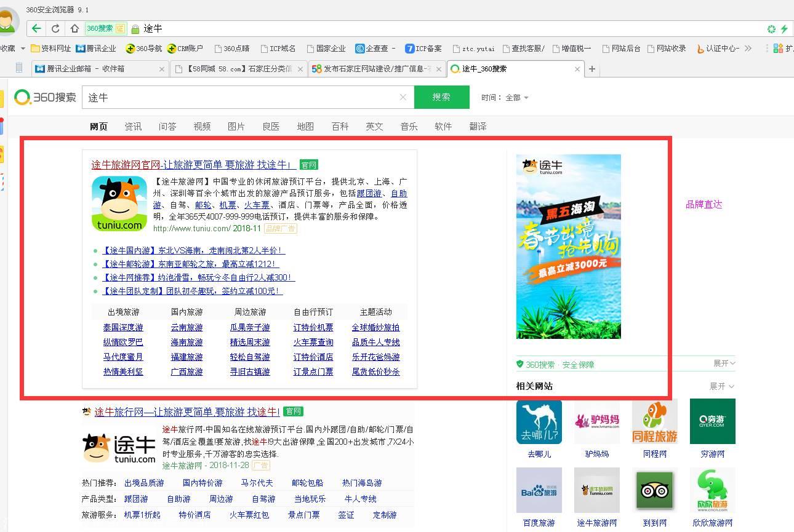794x532 pixels.
Task: Select the 地图 search category
Action: point(305,126)
